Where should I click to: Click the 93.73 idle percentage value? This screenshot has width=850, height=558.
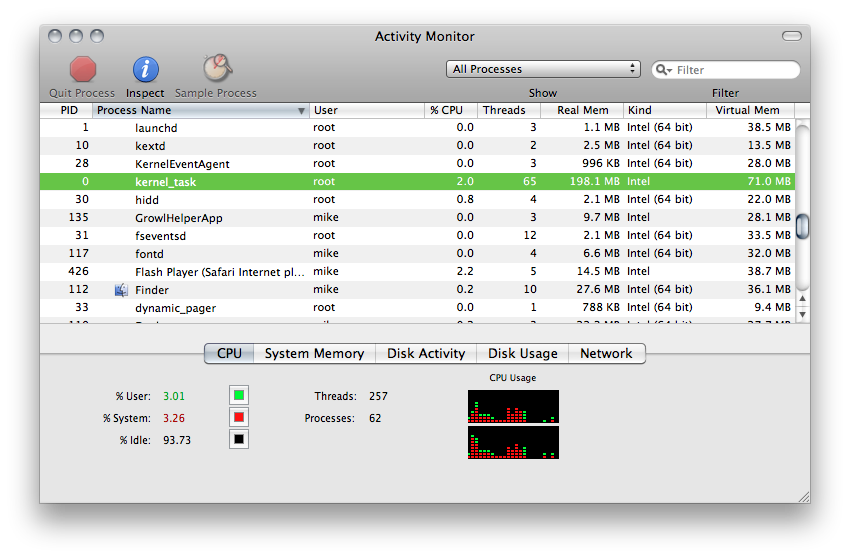click(177, 440)
